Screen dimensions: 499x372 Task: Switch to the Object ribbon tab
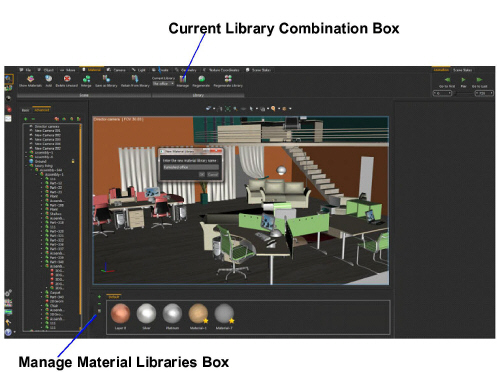46,70
